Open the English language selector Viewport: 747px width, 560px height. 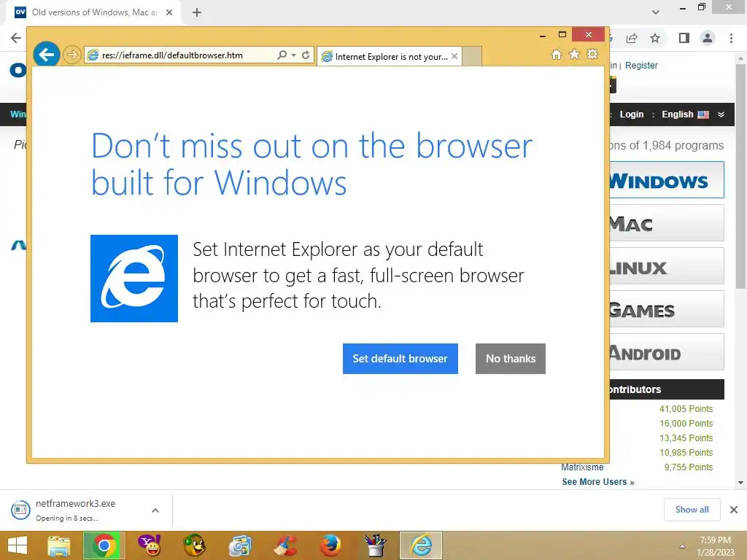pyautogui.click(x=685, y=114)
